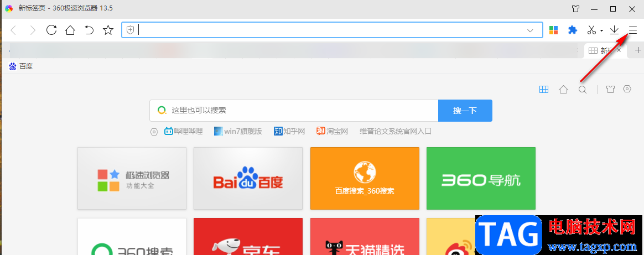Open a new tab with plus button
The height and width of the screenshot is (255, 644).
click(638, 50)
